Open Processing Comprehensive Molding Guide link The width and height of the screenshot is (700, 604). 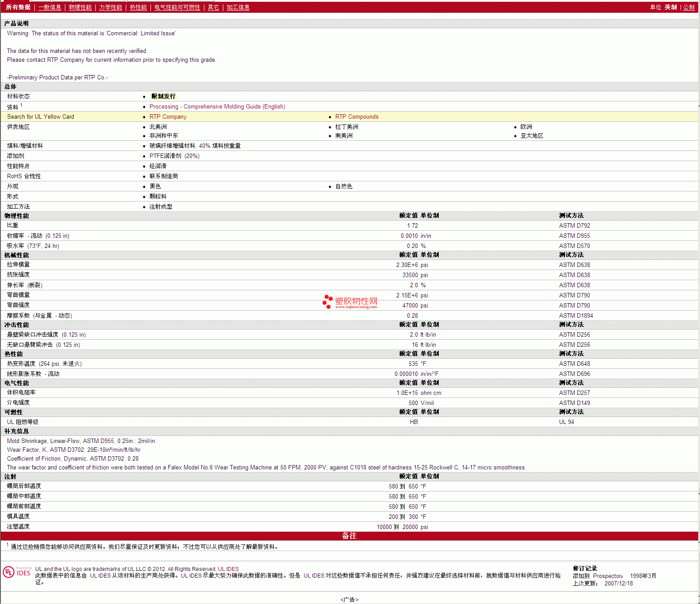217,107
